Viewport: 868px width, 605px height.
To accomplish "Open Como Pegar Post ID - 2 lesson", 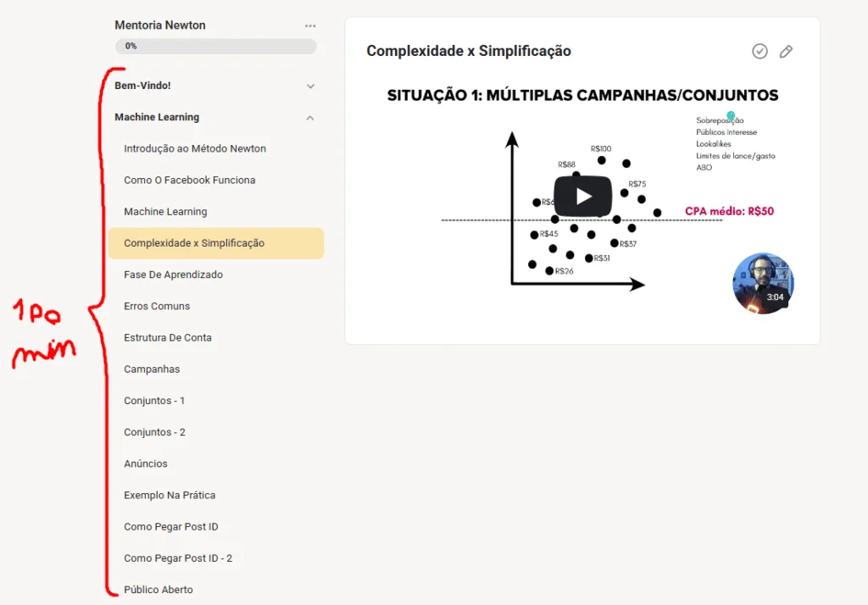I will [178, 558].
